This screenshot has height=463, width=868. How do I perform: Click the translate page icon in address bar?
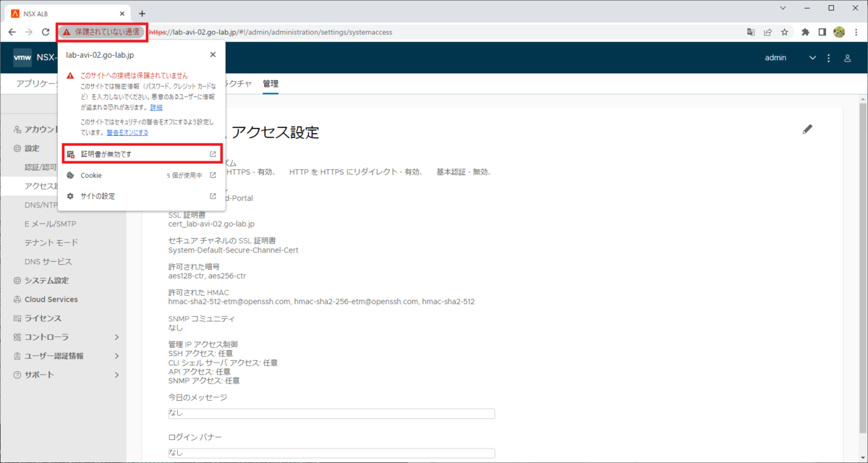coord(751,32)
